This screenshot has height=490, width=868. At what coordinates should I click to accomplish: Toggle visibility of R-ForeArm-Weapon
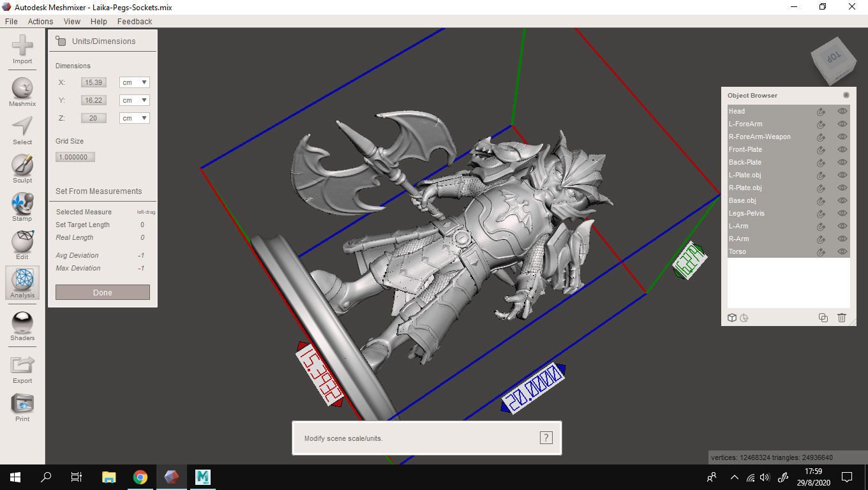(x=842, y=137)
